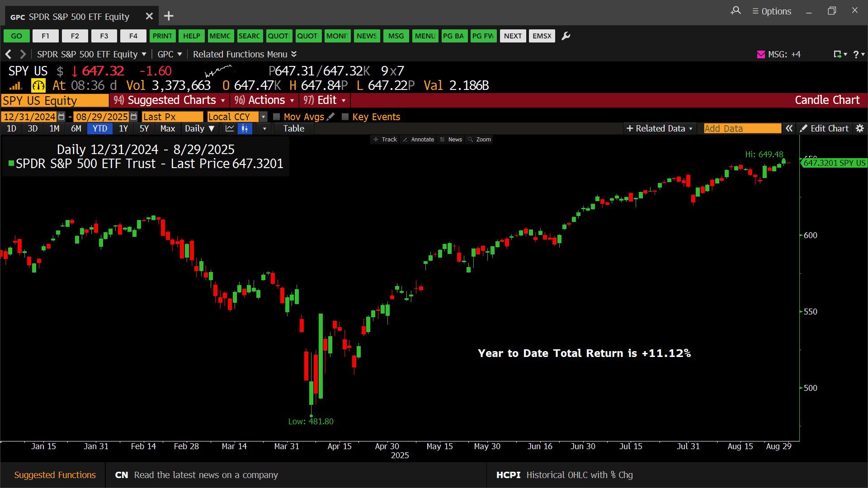This screenshot has height=488, width=868.
Task: Activate the Annotate tool
Action: pyautogui.click(x=419, y=140)
